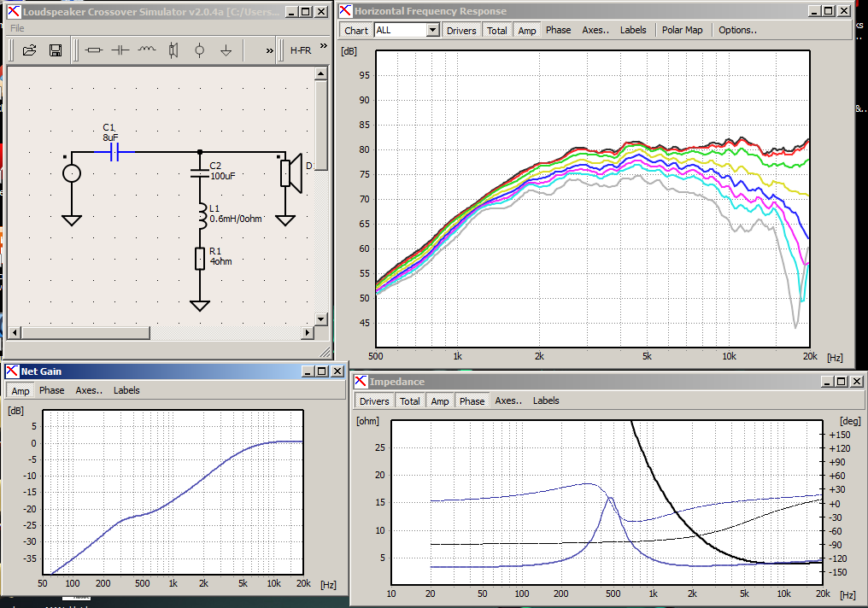Click the save floppy disk icon
Image resolution: width=868 pixels, height=608 pixels.
56,50
